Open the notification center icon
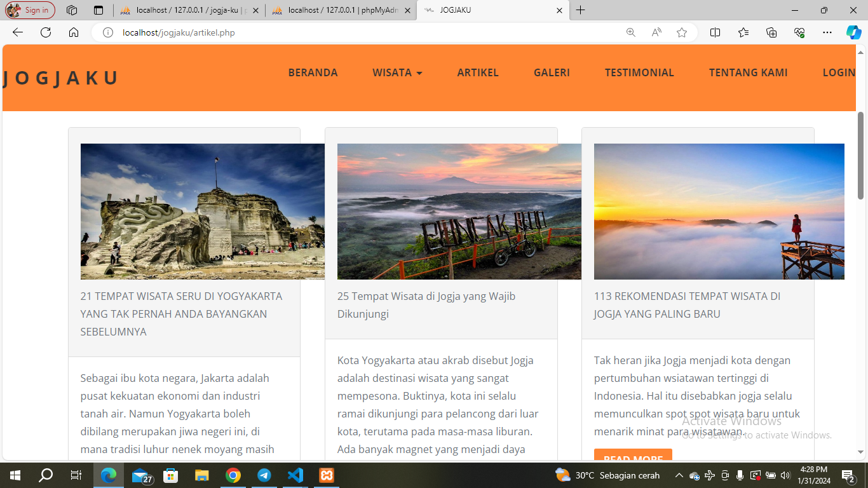The height and width of the screenshot is (488, 868). pos(848,475)
